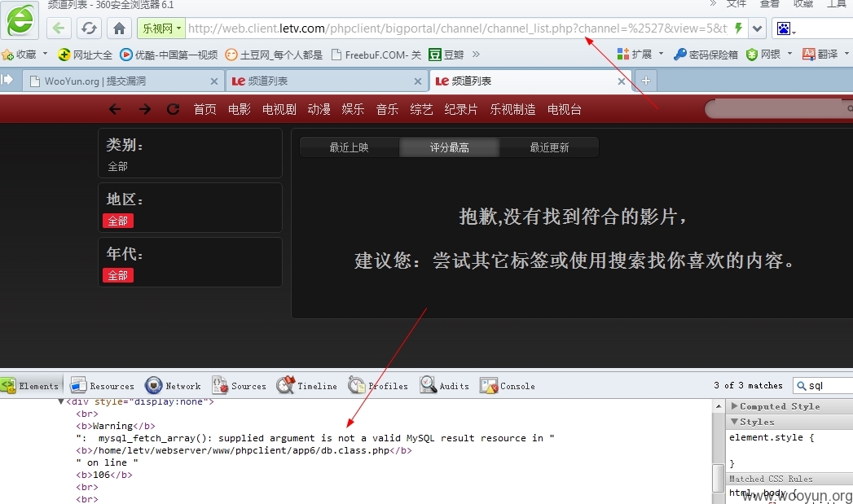
Task: Click the Letv page forward arrow
Action: point(144,109)
